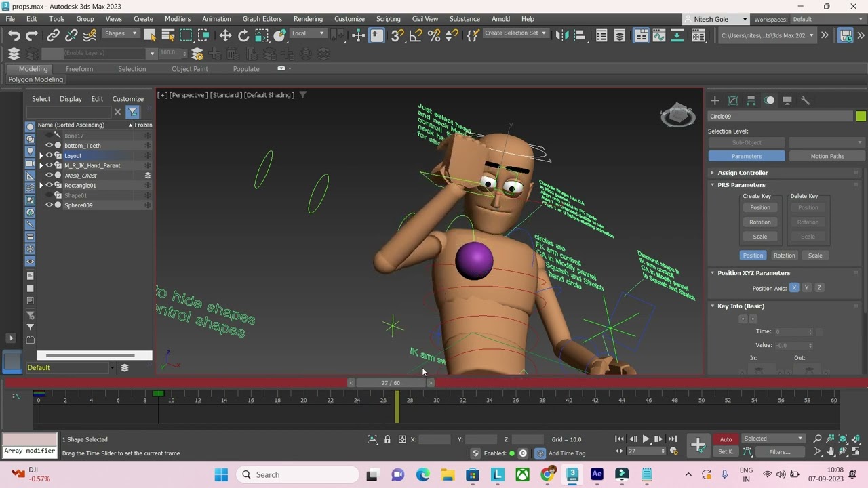Open the Create Selection Set dropdown
This screenshot has height=488, width=868.
pyautogui.click(x=515, y=34)
